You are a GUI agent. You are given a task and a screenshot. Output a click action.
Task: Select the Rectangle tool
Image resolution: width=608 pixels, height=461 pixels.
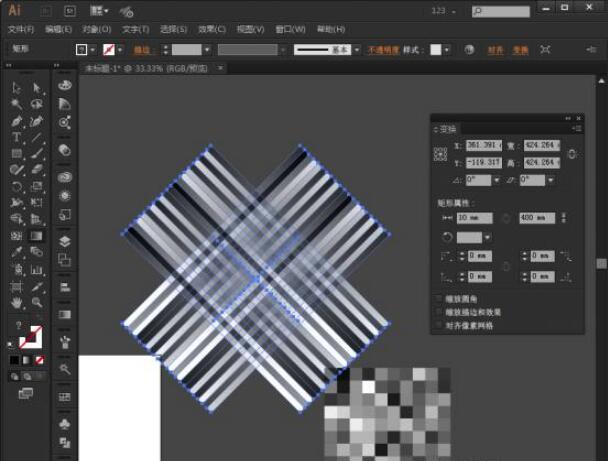[16, 154]
